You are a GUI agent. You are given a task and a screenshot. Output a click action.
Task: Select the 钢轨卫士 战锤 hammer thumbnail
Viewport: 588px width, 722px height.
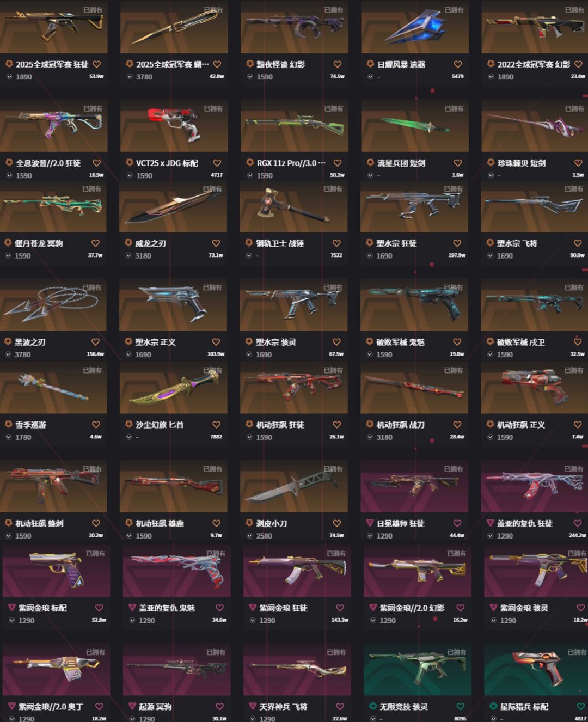(x=293, y=206)
